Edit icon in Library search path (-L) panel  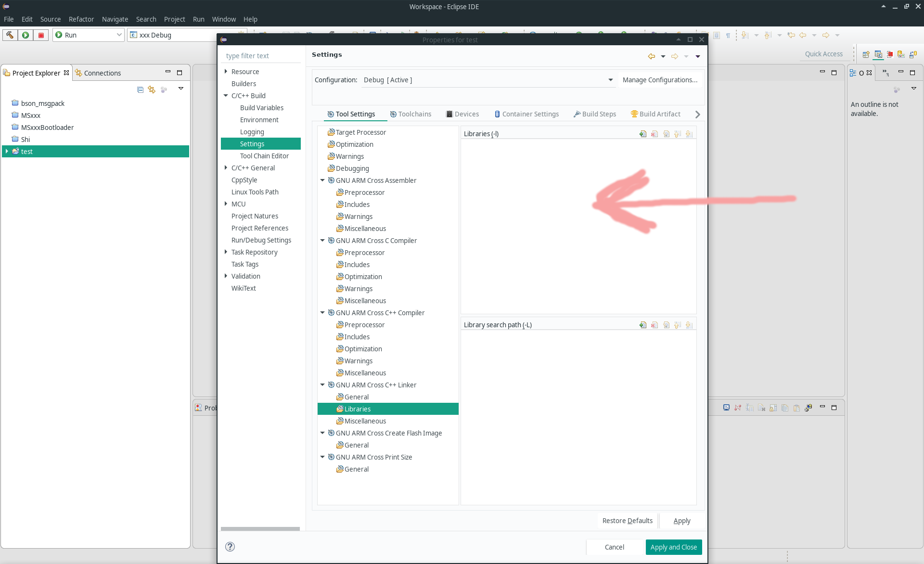[666, 325]
